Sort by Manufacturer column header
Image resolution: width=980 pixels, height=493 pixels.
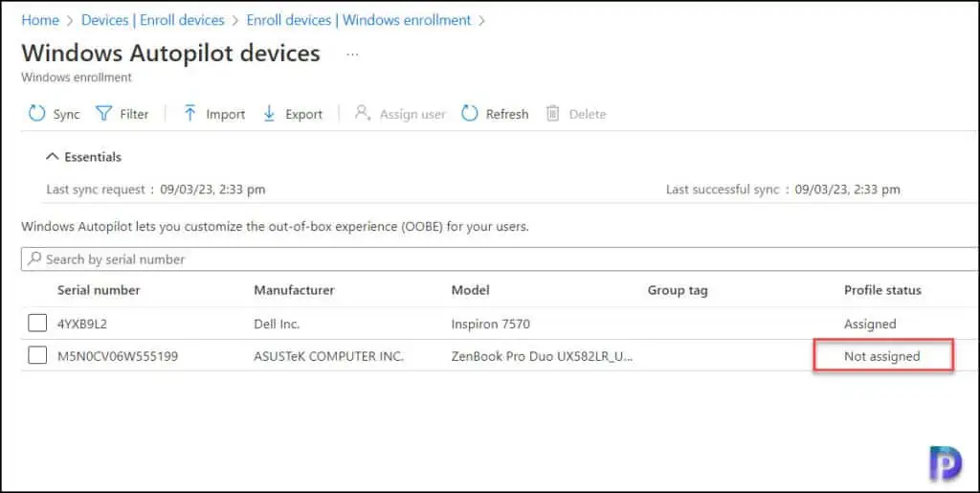pos(294,290)
